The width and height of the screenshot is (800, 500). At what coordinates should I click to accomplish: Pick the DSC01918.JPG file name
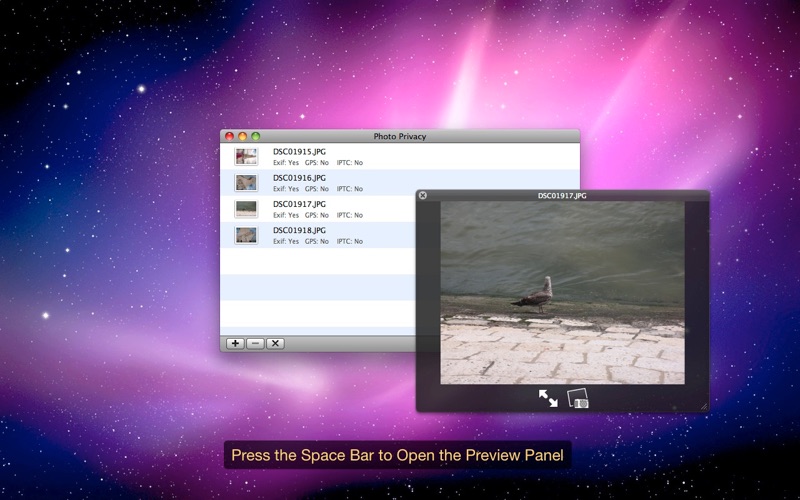tap(300, 230)
